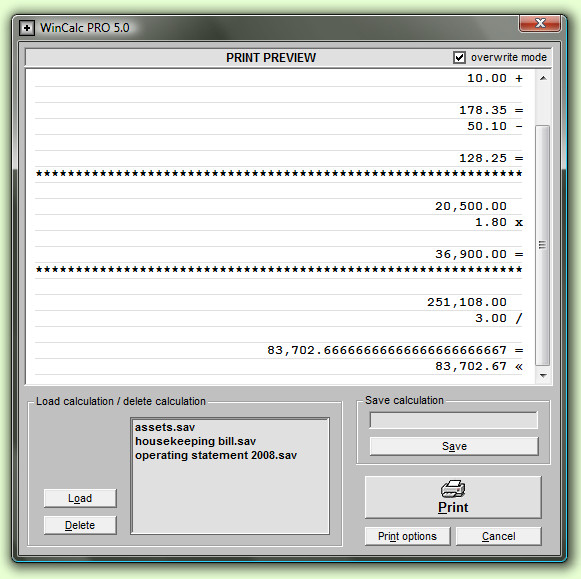581x579 pixels.
Task: Click the WinCalc PRO title bar icon
Action: tap(27, 28)
